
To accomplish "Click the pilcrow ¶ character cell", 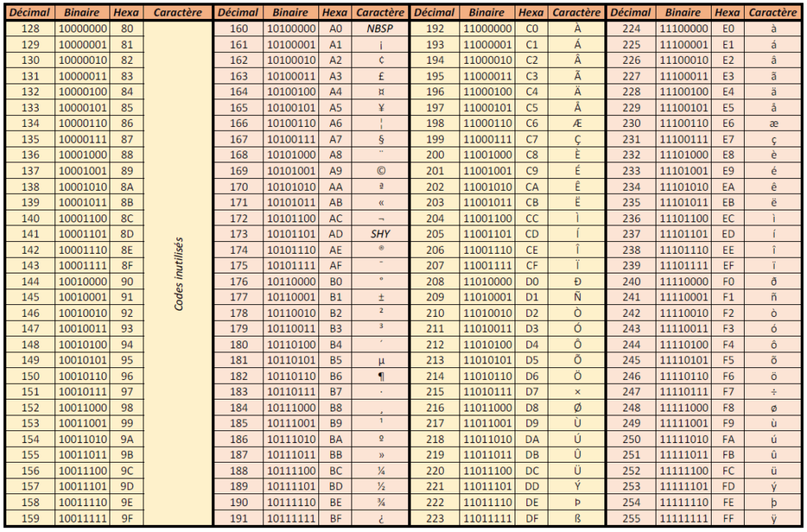I will click(380, 377).
